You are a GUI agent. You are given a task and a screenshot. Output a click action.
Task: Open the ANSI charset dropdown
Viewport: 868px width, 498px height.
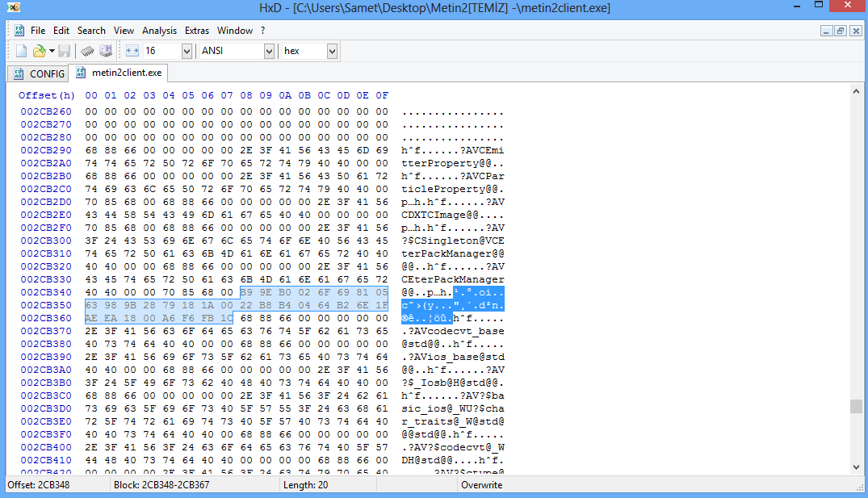pyautogui.click(x=269, y=52)
